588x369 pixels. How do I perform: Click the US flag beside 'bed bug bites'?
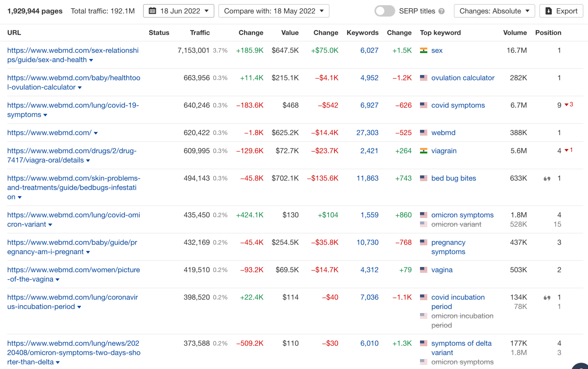[x=423, y=178]
